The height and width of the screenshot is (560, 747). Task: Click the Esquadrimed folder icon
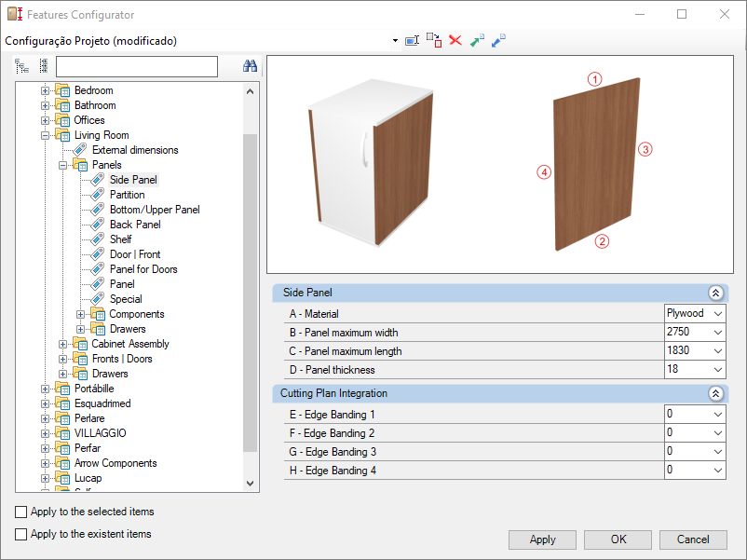tap(62, 403)
